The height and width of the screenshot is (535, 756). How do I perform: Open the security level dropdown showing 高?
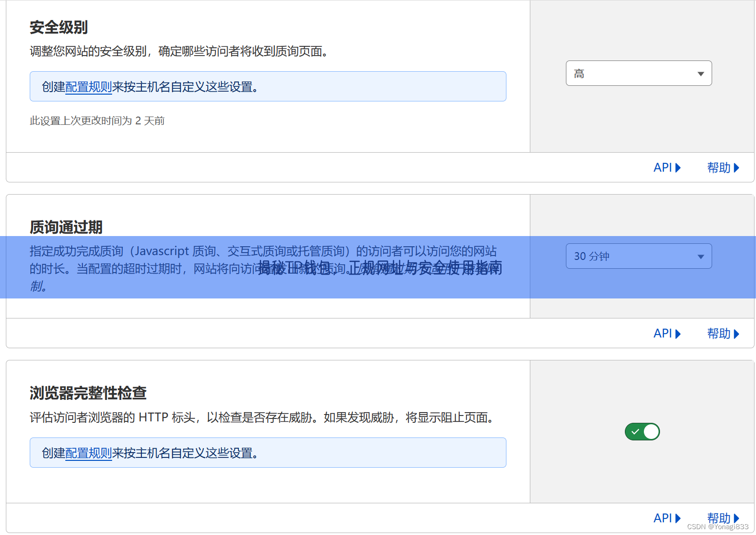coord(639,73)
